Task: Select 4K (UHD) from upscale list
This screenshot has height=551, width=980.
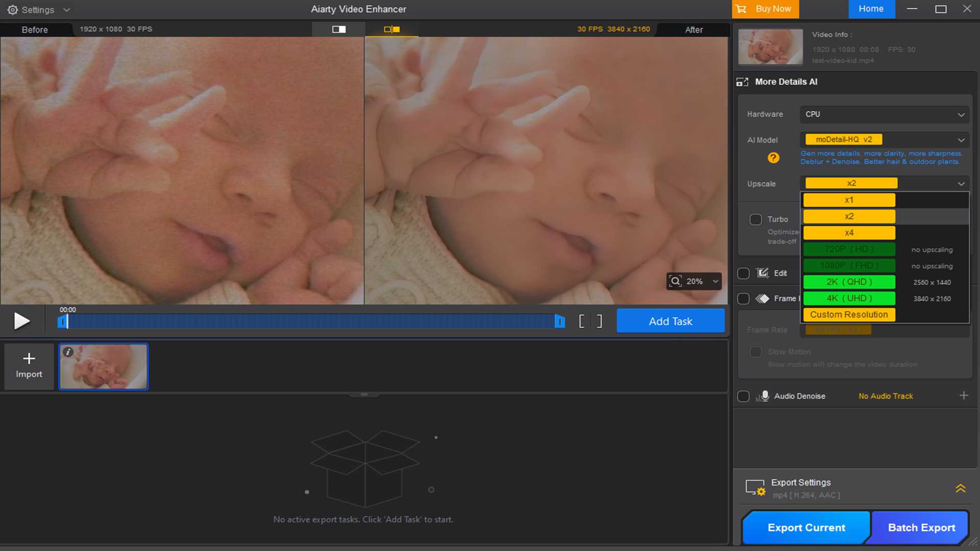Action: click(849, 298)
